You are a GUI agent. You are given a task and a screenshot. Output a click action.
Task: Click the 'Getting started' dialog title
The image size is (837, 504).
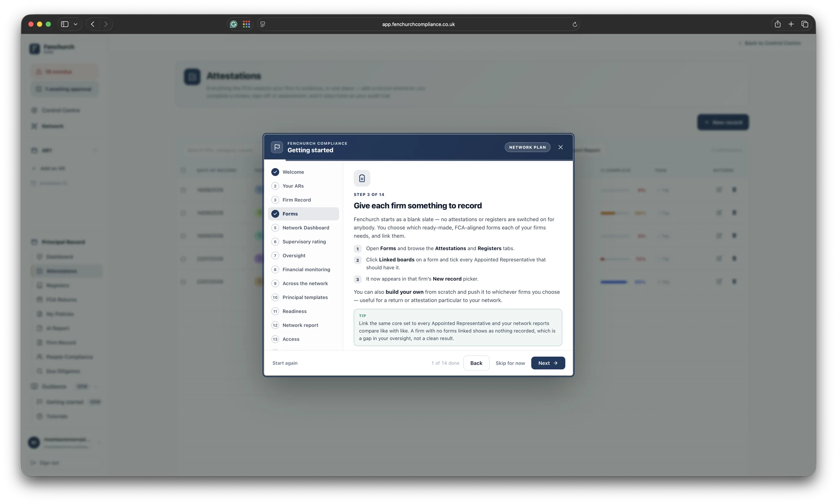coord(310,150)
